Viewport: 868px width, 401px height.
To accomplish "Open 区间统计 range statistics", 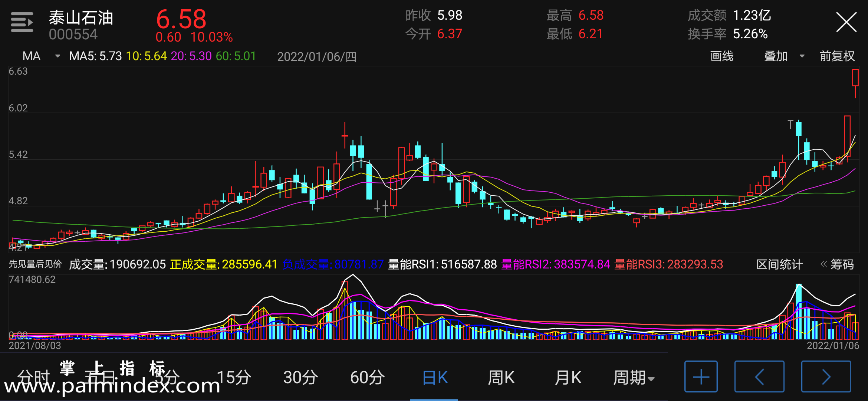I will pos(779,264).
